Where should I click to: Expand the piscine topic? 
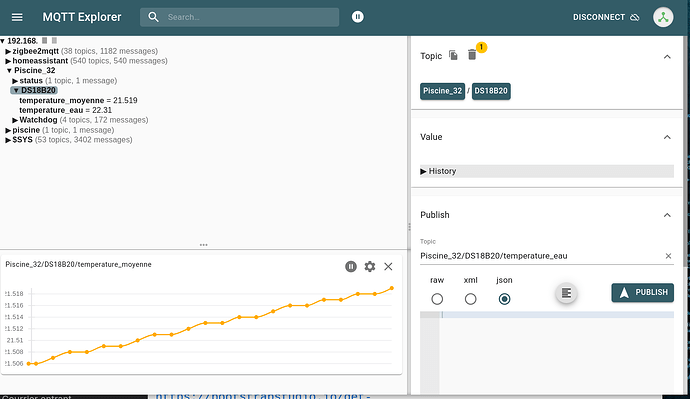point(8,130)
